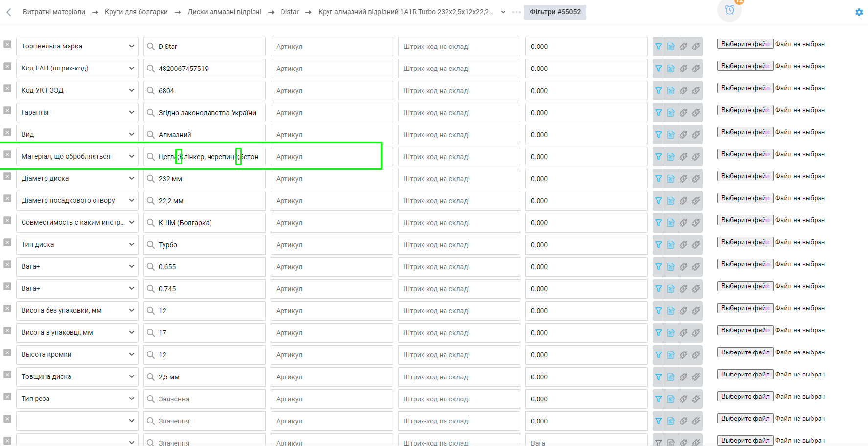This screenshot has width=868, height=446.
Task: Click the document icon in the Код УКТ ЗЭД row
Action: [671, 91]
